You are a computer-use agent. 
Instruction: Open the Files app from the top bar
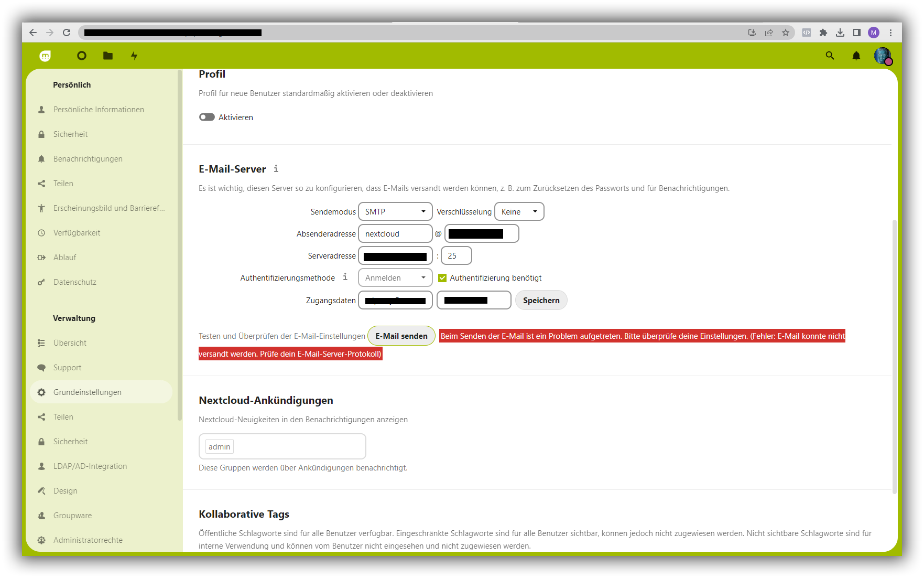108,56
